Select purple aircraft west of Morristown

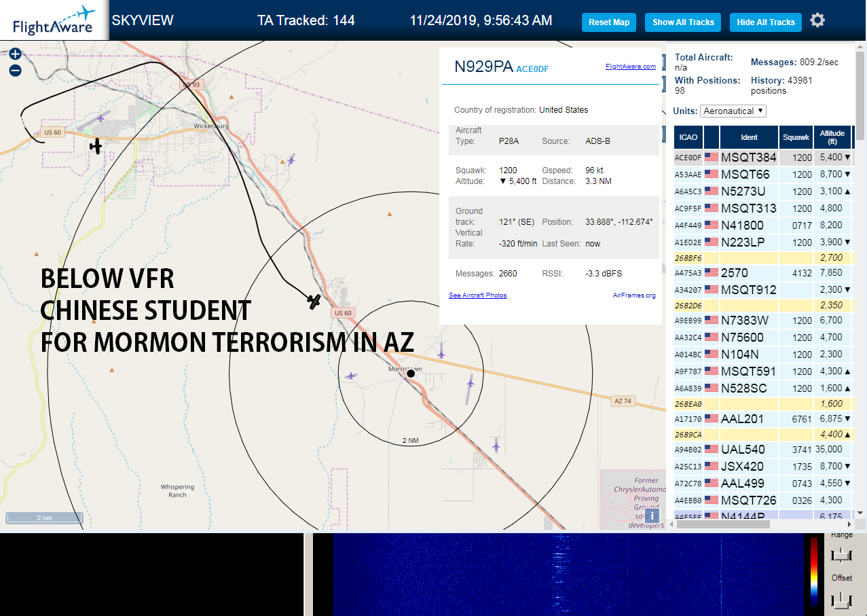coord(350,375)
